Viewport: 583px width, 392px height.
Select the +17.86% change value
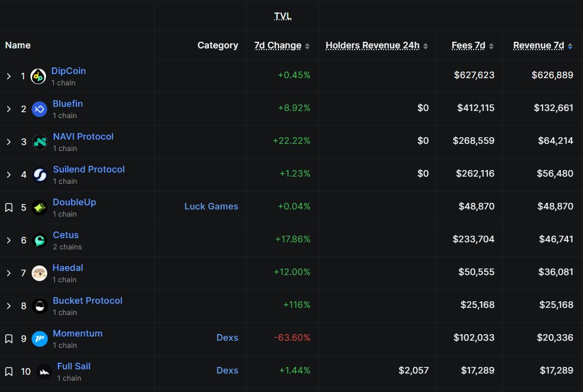[293, 239]
